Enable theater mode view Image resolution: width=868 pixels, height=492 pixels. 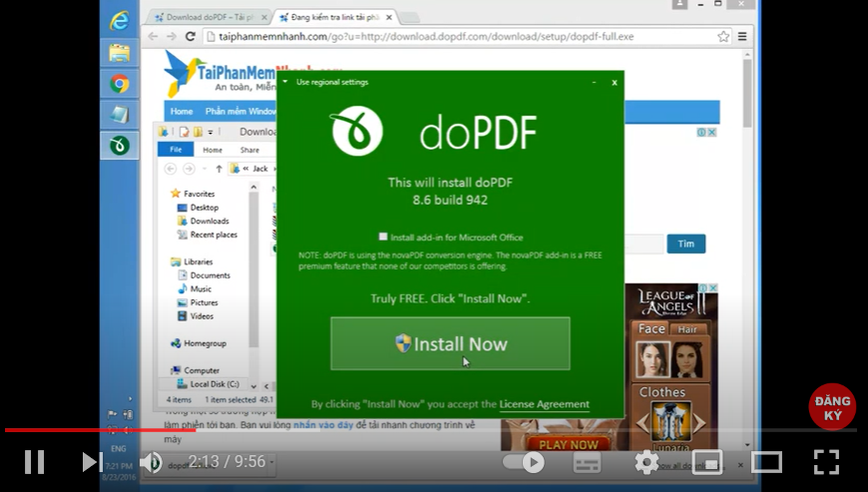click(x=766, y=462)
